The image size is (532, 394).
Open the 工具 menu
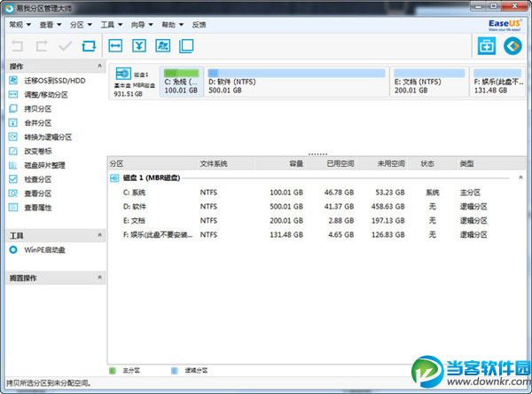tap(112, 25)
